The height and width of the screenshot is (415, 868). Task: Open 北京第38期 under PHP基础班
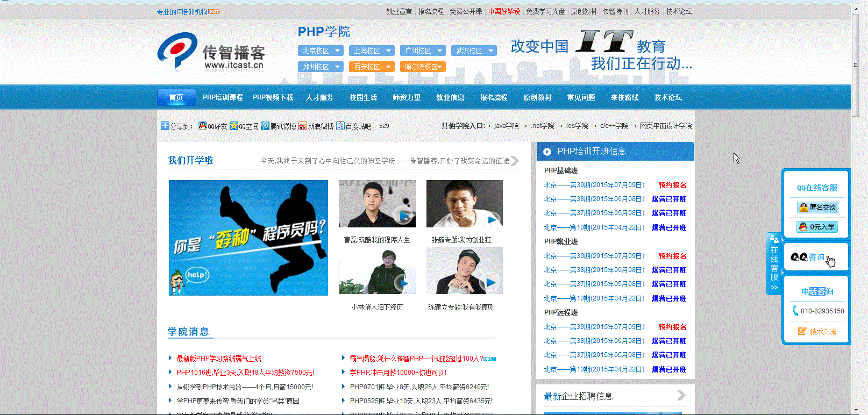[x=594, y=199]
